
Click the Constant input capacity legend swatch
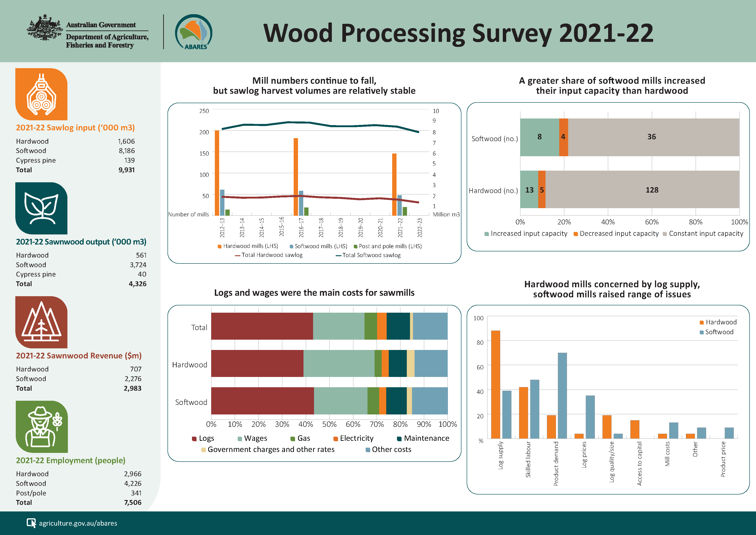pos(665,234)
